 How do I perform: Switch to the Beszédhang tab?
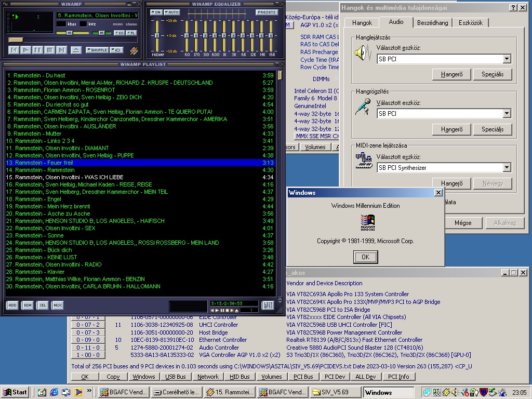431,23
